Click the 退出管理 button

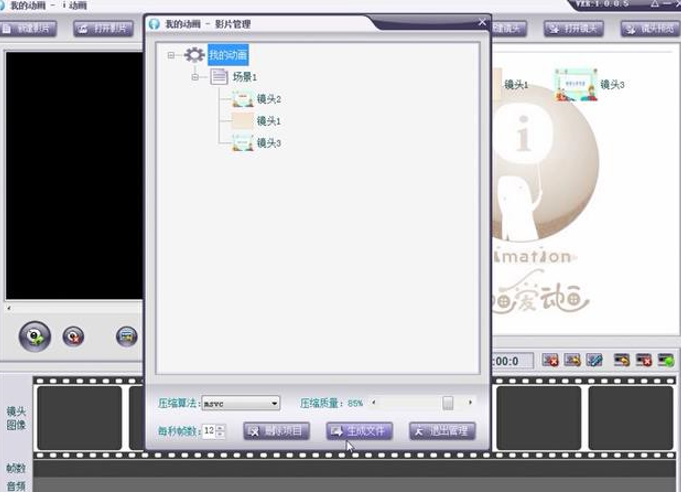click(442, 431)
